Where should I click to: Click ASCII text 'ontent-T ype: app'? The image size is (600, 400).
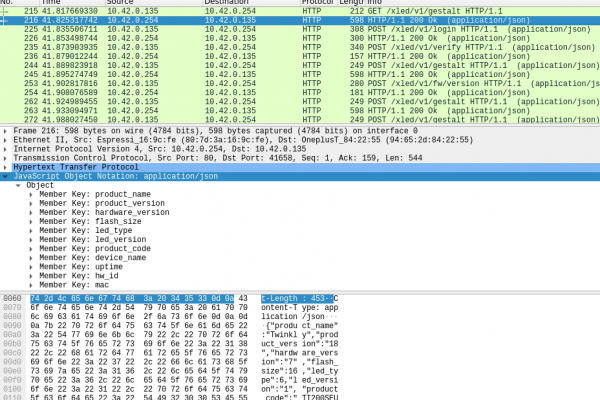pos(300,308)
